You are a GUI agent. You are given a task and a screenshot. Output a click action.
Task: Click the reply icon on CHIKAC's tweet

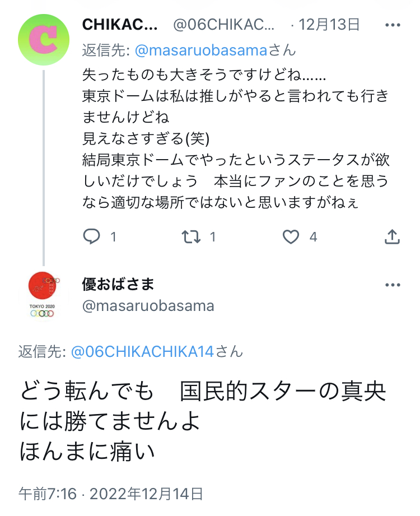click(91, 237)
